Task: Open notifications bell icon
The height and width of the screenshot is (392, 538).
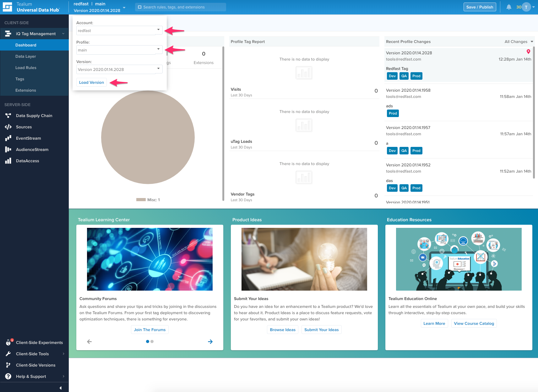Action: click(x=509, y=7)
